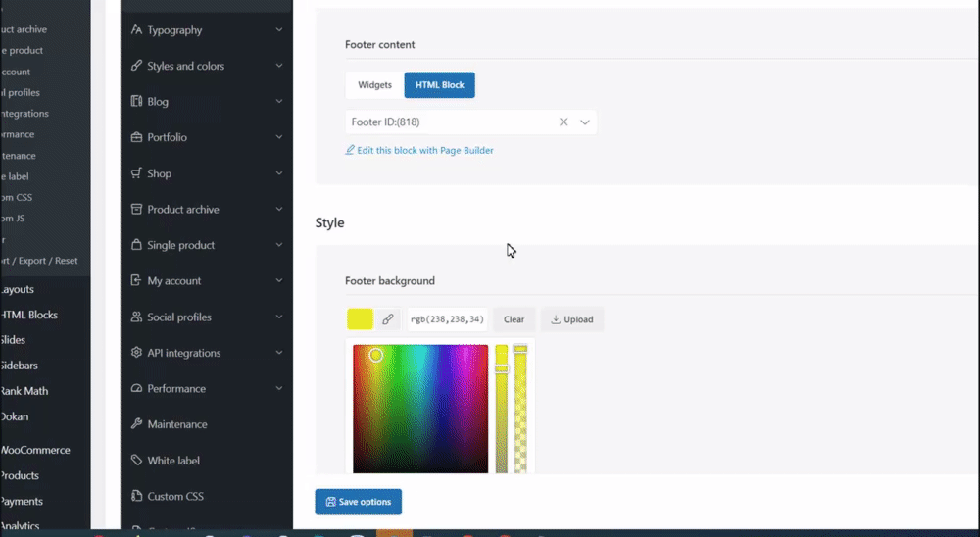
Task: Open HTML Blocks in the WordPress sidebar
Action: click(x=29, y=315)
